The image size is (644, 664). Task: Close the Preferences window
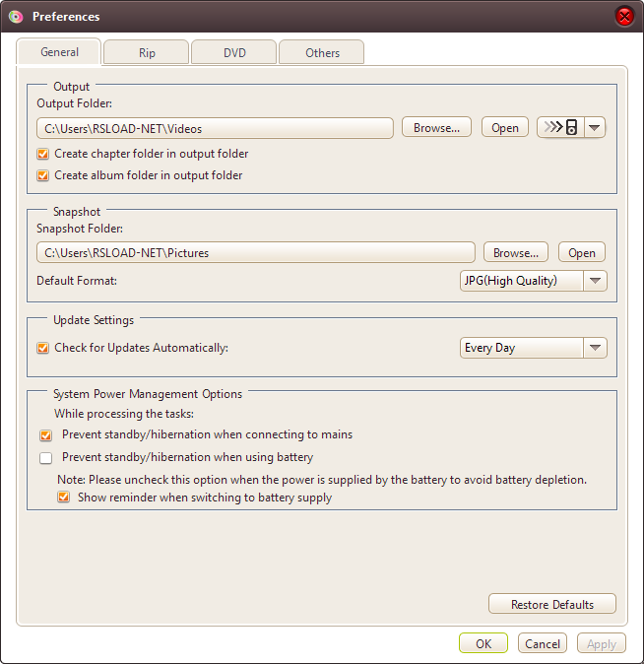pos(624,17)
